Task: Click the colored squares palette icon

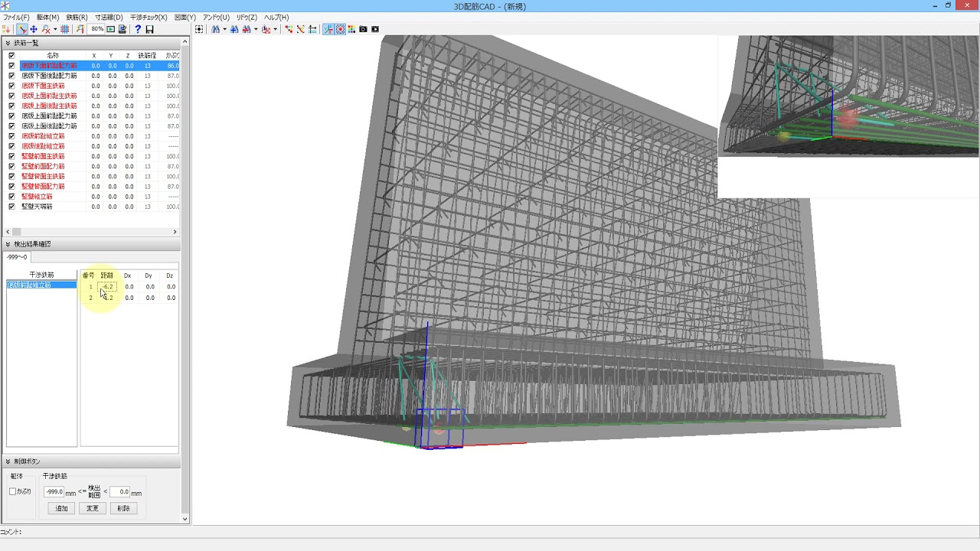Action: pyautogui.click(x=351, y=29)
